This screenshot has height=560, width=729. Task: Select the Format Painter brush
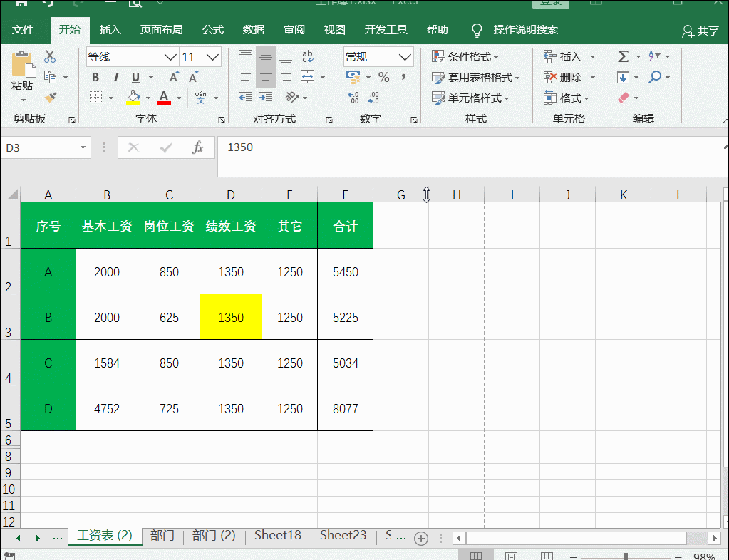[x=50, y=98]
